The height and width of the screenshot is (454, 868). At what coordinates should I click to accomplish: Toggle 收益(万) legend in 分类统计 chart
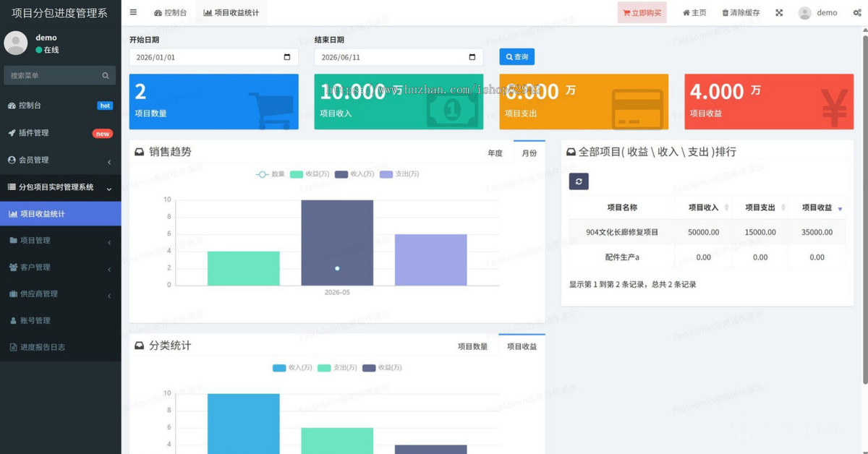[x=382, y=368]
